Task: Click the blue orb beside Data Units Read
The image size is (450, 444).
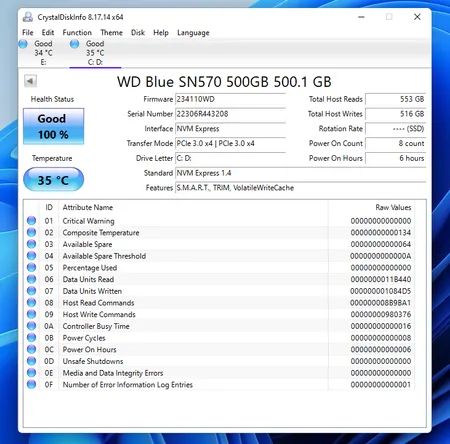Action: pos(31,279)
